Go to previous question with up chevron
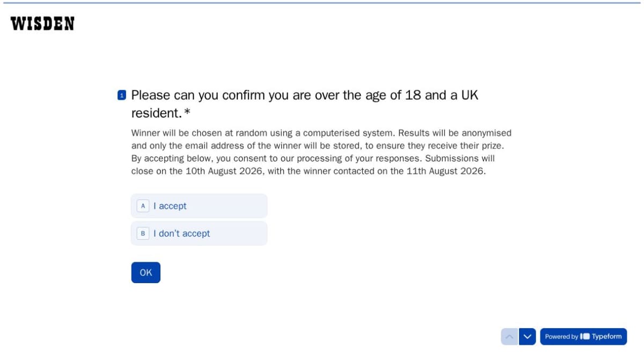The height and width of the screenshot is (362, 644). [509, 337]
